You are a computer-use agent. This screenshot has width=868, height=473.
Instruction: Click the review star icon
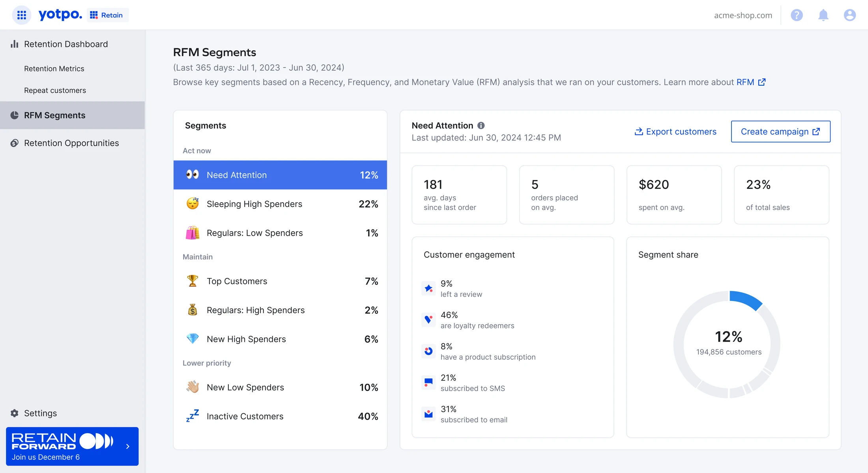click(x=428, y=289)
